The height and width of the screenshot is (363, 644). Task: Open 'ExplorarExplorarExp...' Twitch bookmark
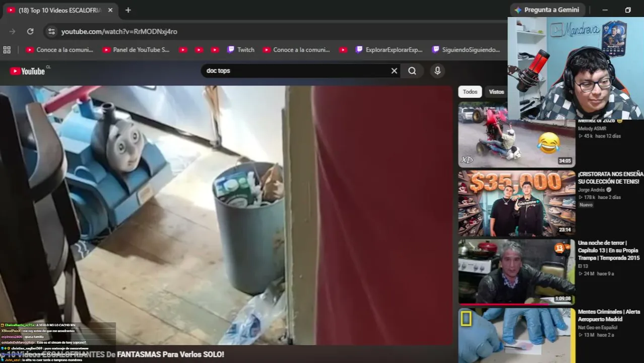coord(389,50)
